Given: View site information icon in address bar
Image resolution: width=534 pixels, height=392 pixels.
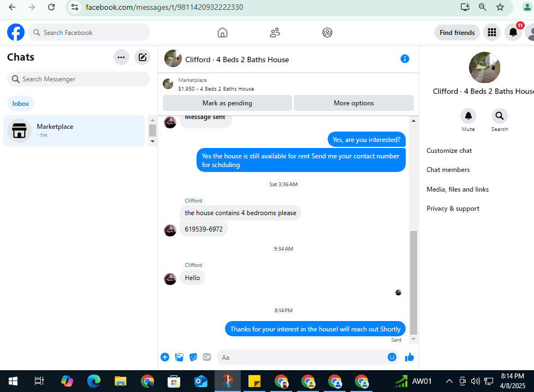Looking at the screenshot, I should click(75, 7).
